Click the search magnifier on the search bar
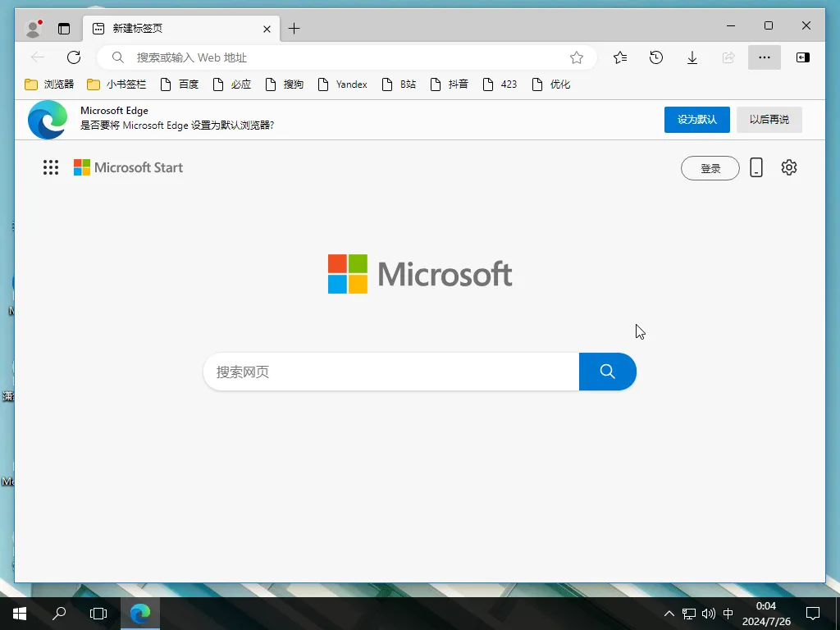840x630 pixels. 607,372
